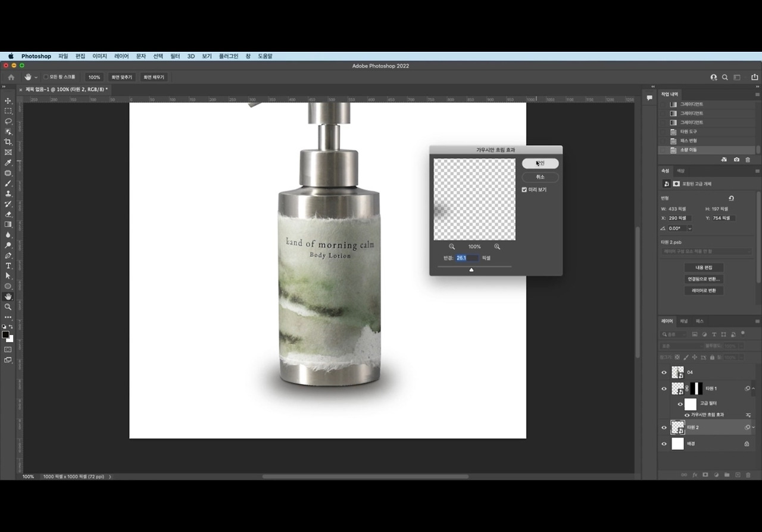The width and height of the screenshot is (762, 532).
Task: Confirm Gaussian Blur with 확인 button
Action: 540,164
